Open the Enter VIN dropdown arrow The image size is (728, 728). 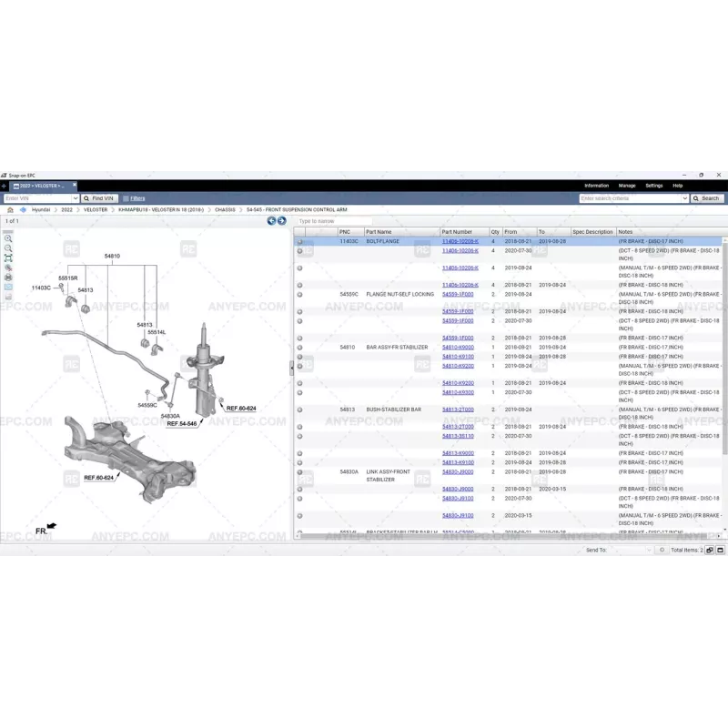tap(76, 197)
